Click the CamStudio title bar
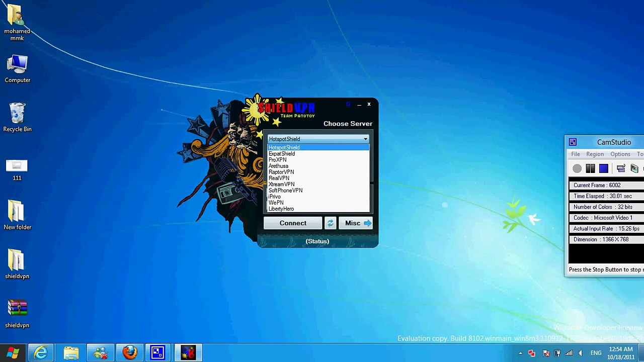644x362 pixels. point(605,142)
